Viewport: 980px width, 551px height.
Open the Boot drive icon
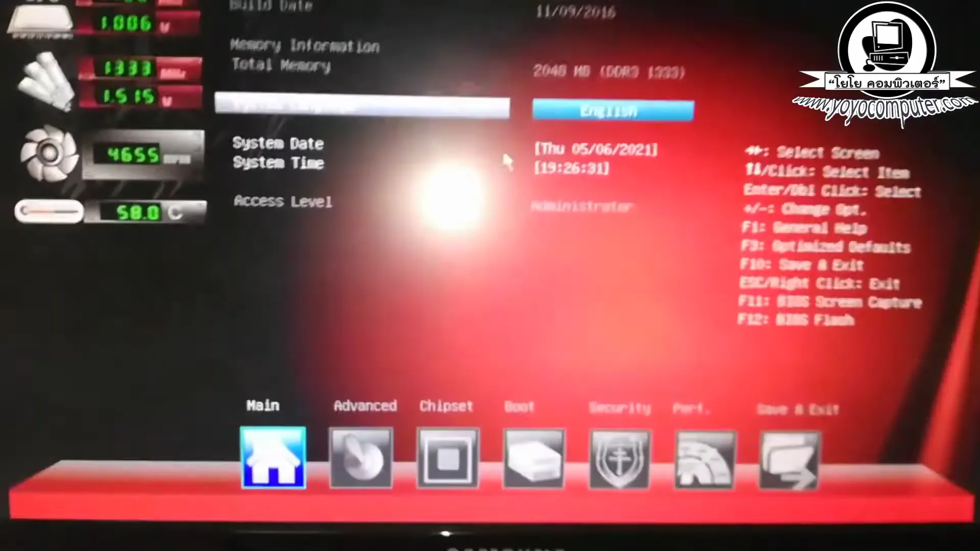click(x=534, y=459)
